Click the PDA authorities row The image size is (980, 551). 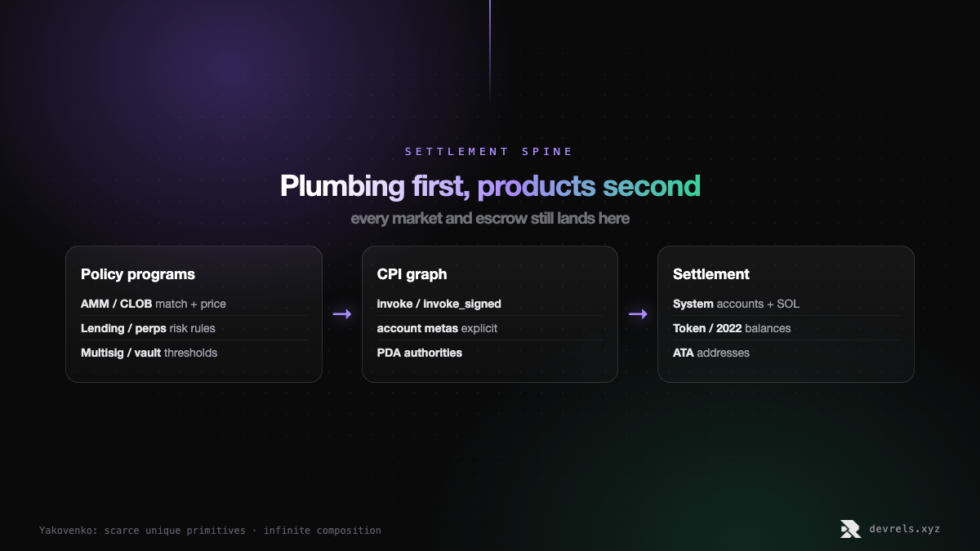(x=490, y=353)
